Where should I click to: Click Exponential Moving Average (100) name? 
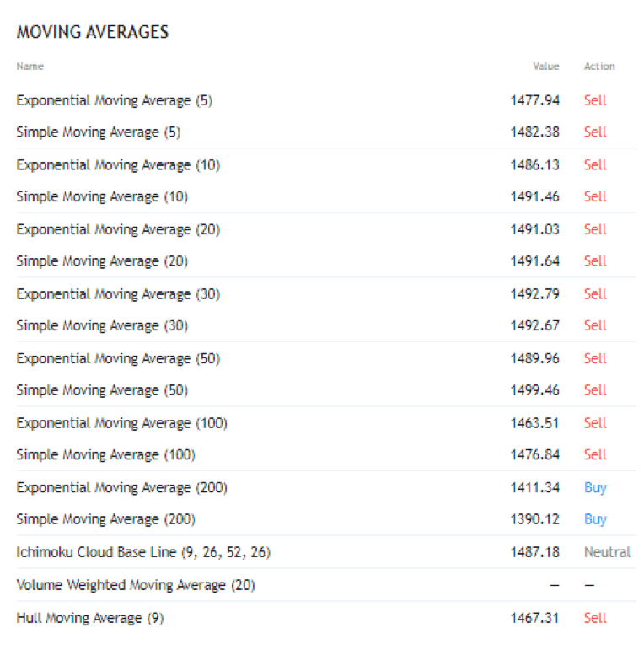pos(121,423)
